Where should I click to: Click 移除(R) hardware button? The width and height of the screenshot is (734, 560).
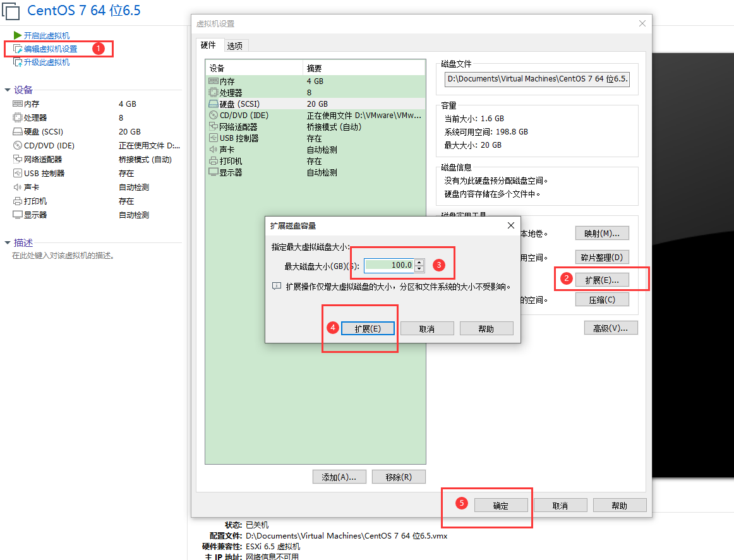pos(399,477)
